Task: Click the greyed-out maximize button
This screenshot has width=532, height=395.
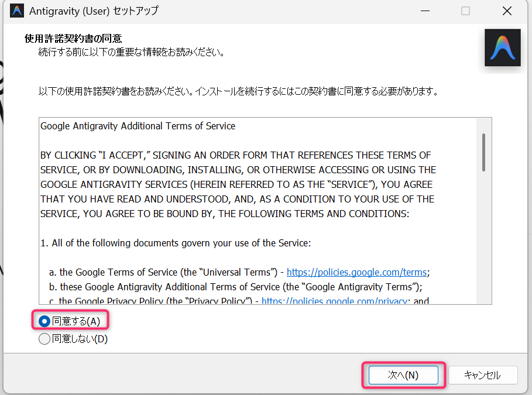Action: point(465,11)
